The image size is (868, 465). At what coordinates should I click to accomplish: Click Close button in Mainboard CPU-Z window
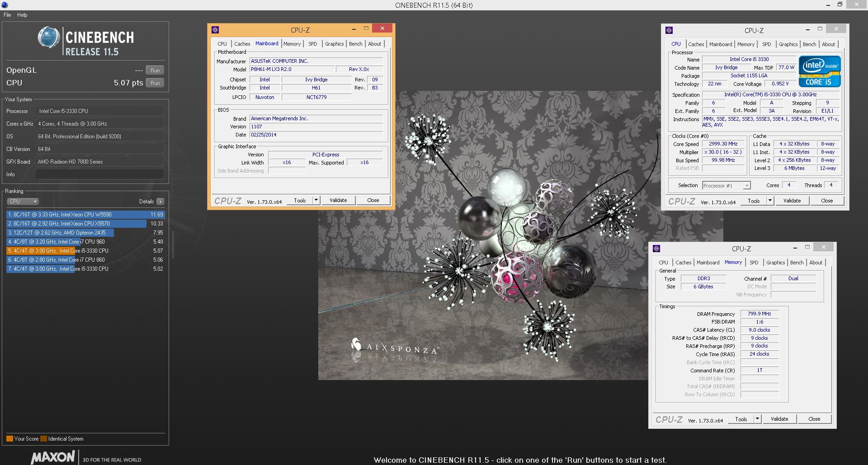pyautogui.click(x=373, y=200)
